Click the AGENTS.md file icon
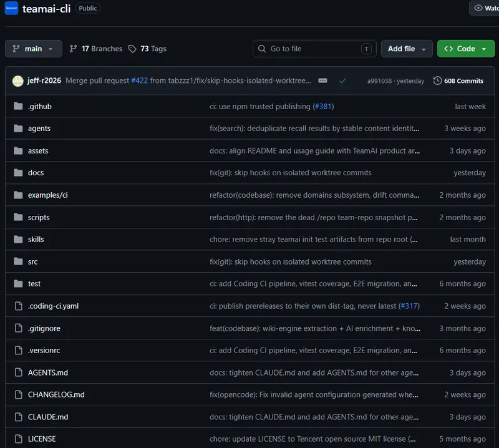Image resolution: width=499 pixels, height=448 pixels. [19, 373]
